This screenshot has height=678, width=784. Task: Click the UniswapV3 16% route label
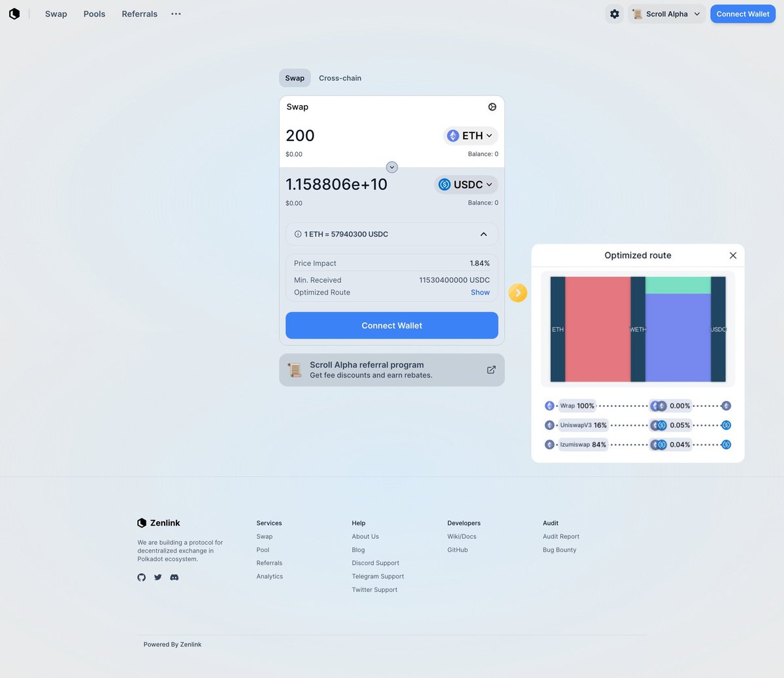coord(583,425)
